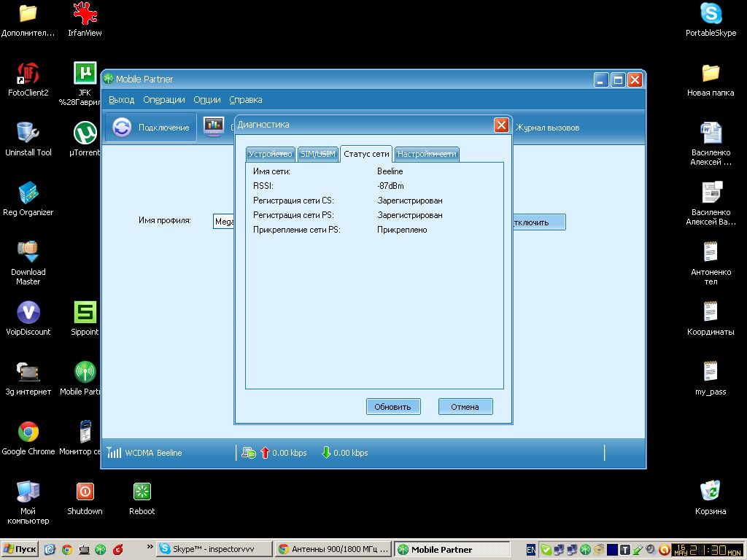This screenshot has width=747, height=560.
Task: Click the taskbar clock showing 21:30
Action: [708, 550]
